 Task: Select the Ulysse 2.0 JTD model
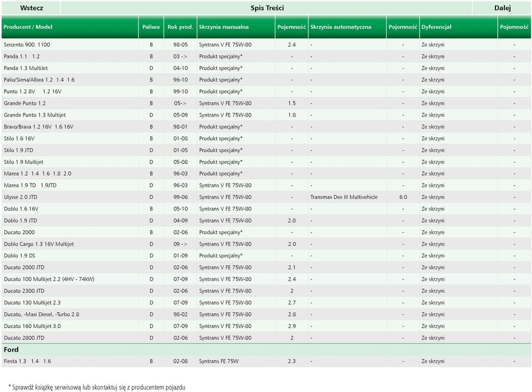coord(21,197)
